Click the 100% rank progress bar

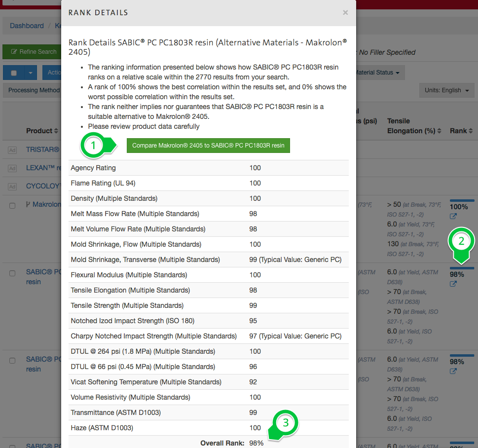point(462,200)
